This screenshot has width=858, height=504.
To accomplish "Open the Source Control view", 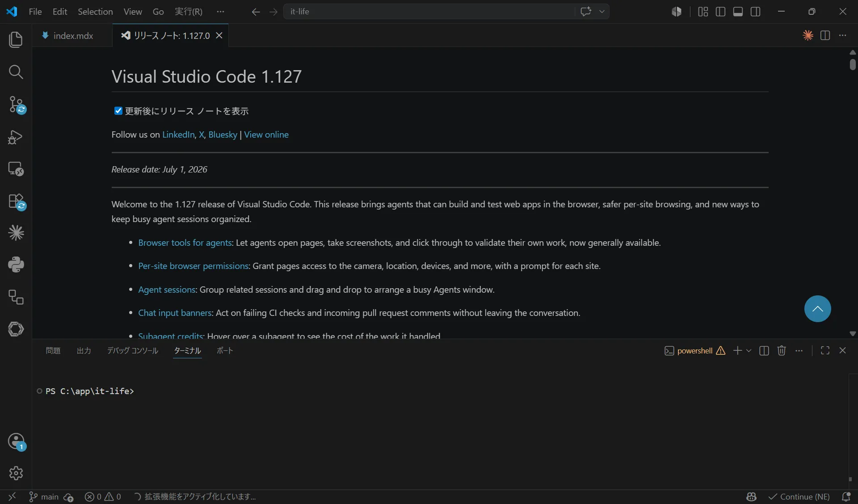I will point(17,105).
